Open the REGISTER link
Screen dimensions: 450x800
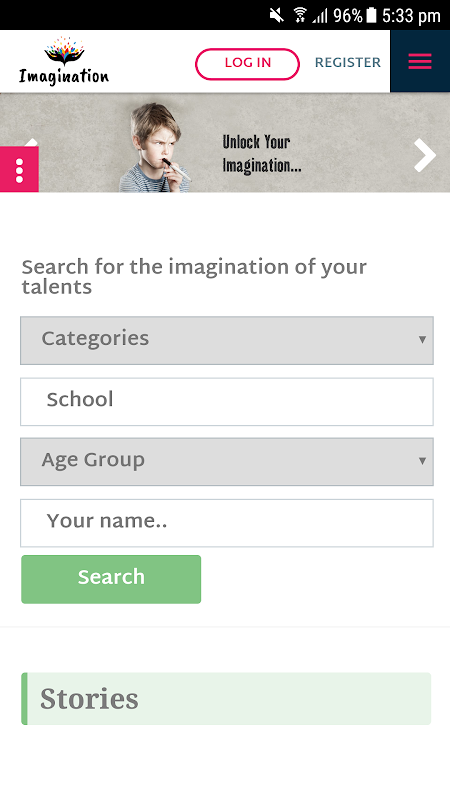click(347, 63)
